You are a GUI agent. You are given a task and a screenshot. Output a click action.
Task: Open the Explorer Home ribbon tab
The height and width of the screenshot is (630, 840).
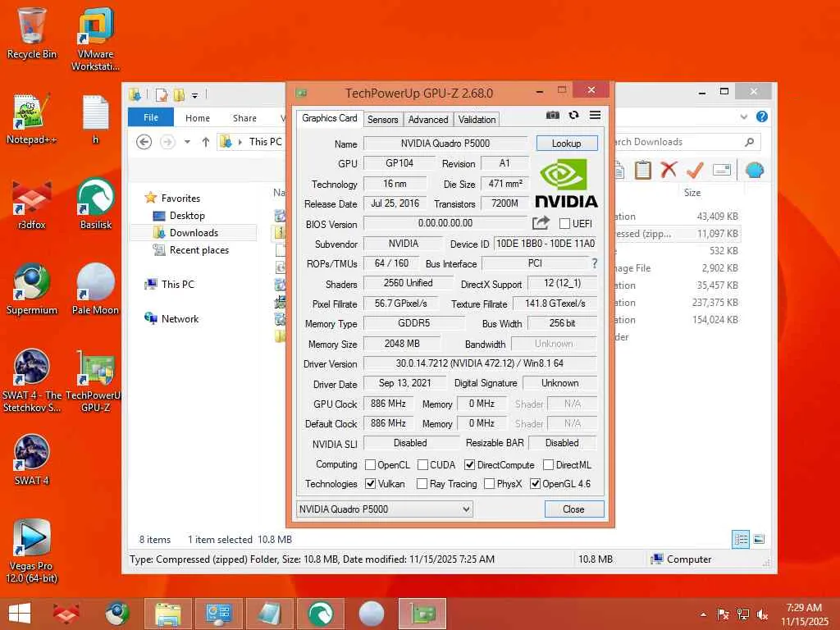[x=198, y=118]
